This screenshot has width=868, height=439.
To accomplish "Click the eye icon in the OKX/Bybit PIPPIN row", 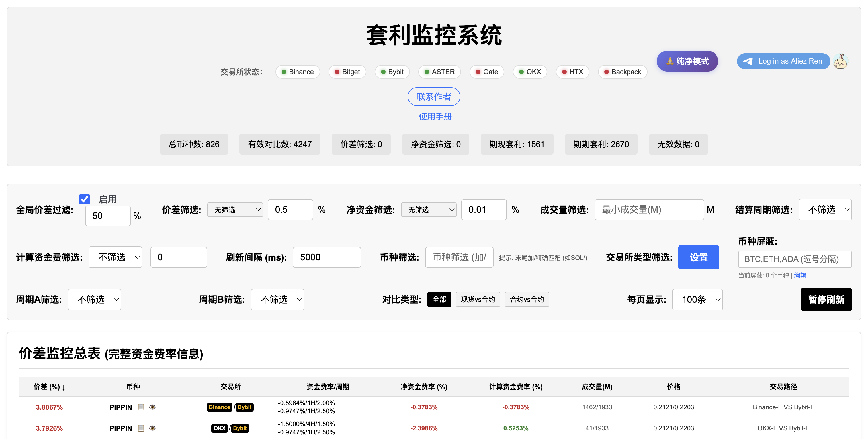I will pyautogui.click(x=152, y=428).
